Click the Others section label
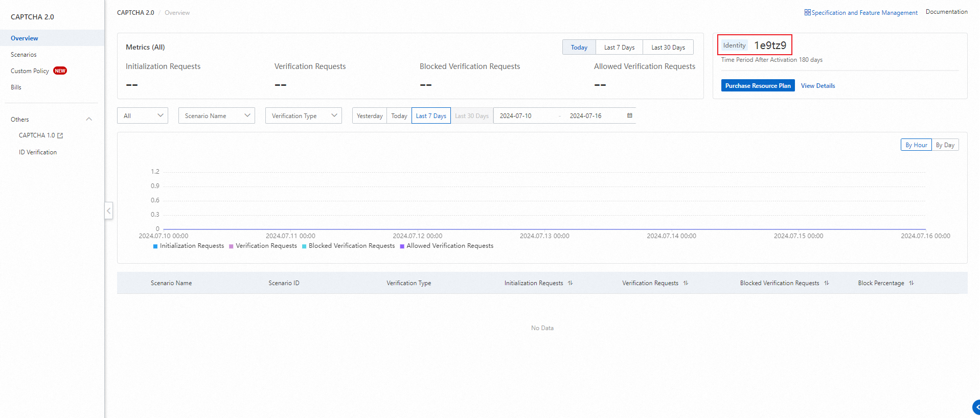Screen dimensions: 980x418 pos(20,120)
